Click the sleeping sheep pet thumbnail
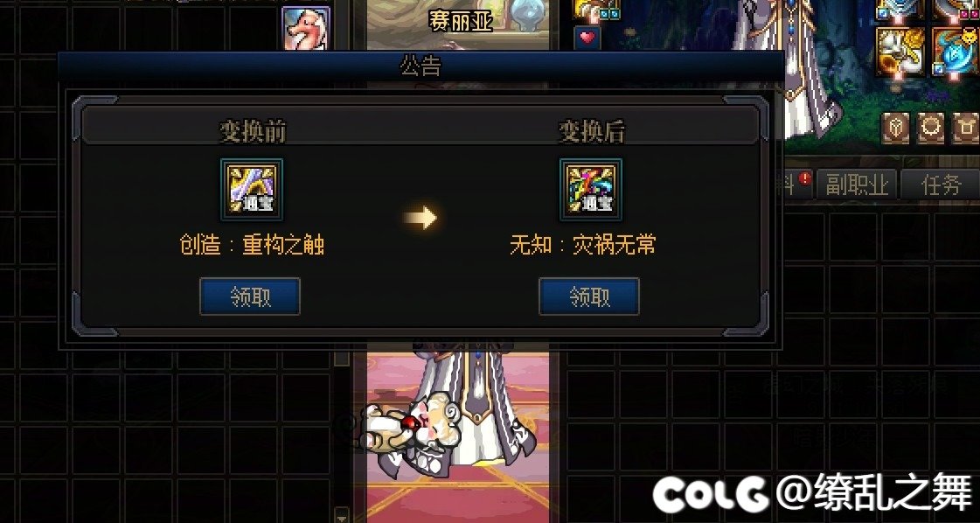Image resolution: width=980 pixels, height=523 pixels. [x=413, y=428]
